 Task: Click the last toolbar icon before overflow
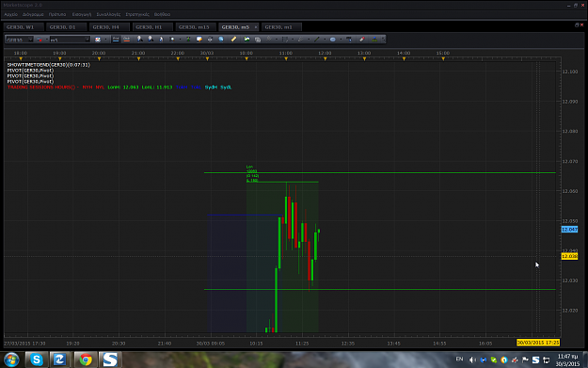click(374, 39)
